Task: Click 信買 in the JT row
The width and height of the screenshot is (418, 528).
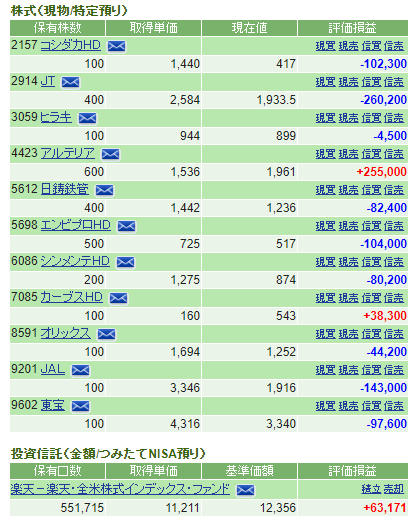Action: (372, 82)
